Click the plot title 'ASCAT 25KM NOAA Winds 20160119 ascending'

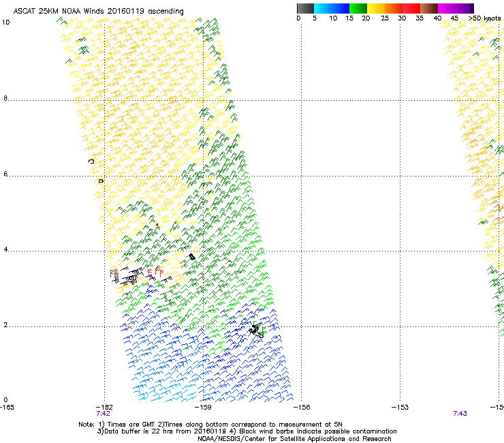pyautogui.click(x=98, y=12)
